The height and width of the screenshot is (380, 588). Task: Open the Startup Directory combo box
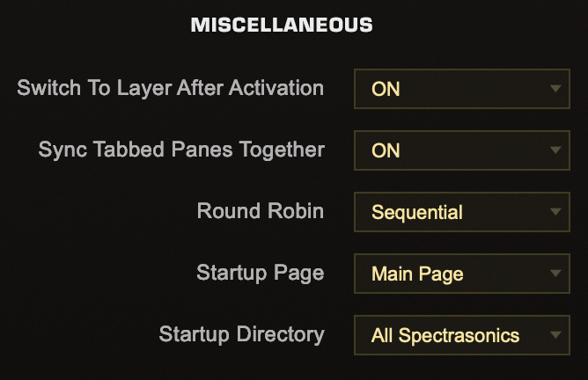[x=456, y=335]
